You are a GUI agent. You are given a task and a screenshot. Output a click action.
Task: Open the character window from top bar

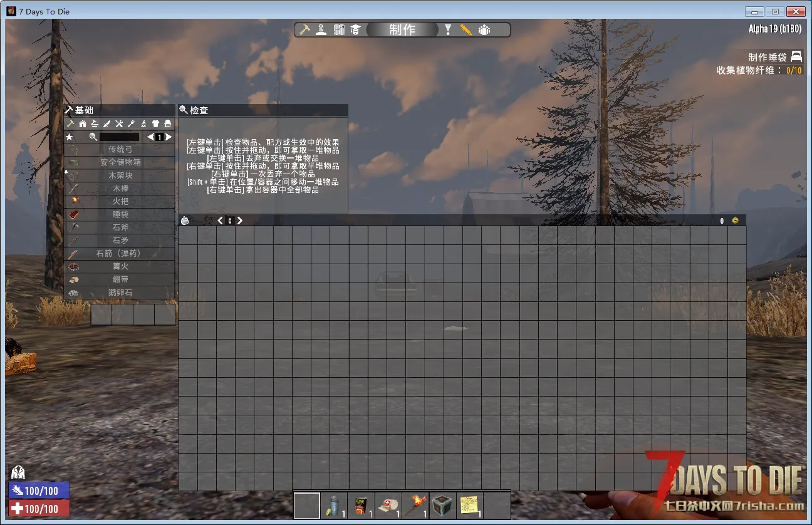tap(321, 29)
